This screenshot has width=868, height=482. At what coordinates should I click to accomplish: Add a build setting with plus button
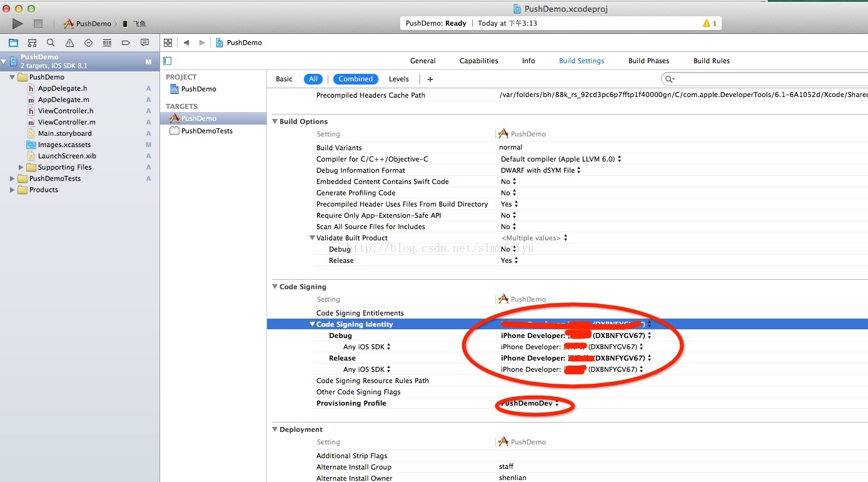point(430,79)
